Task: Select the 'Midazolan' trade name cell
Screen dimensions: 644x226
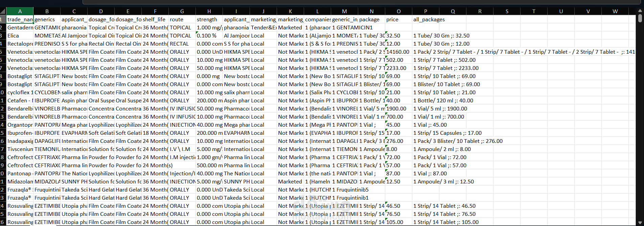Action: coord(20,181)
